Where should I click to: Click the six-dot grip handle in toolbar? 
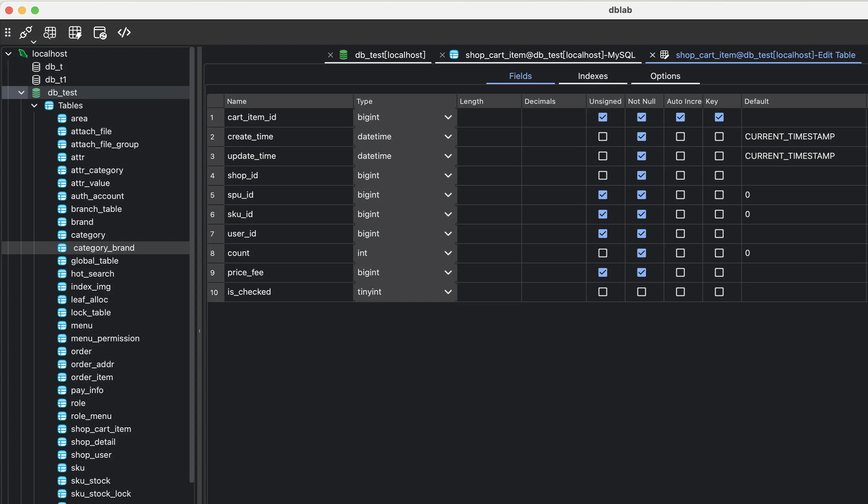(x=7, y=32)
